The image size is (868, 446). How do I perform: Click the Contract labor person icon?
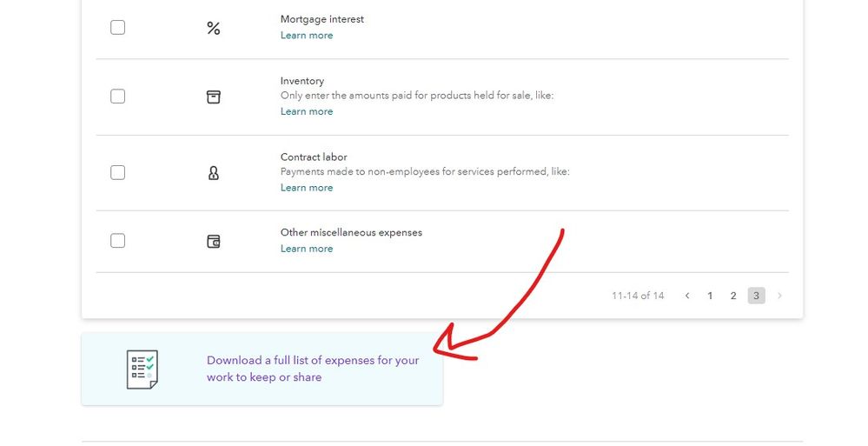point(213,173)
